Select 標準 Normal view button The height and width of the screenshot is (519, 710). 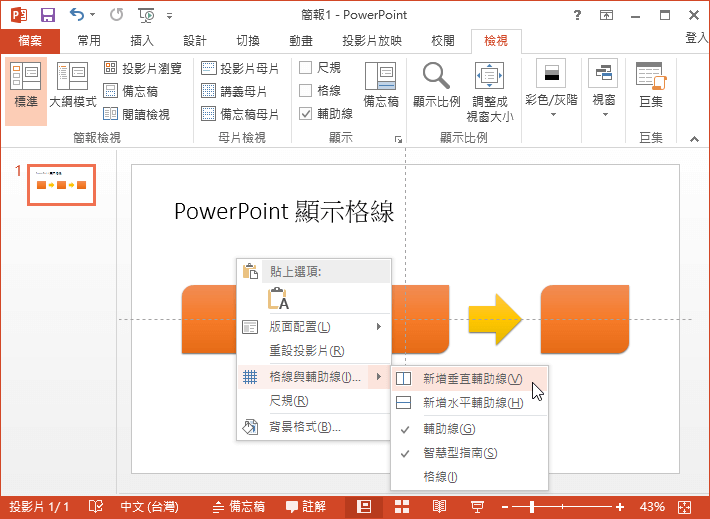26,91
